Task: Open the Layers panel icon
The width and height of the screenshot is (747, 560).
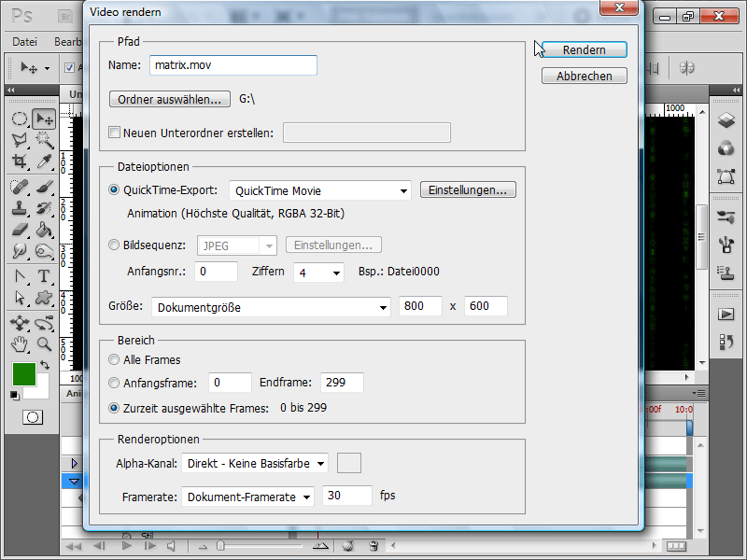Action: click(726, 120)
